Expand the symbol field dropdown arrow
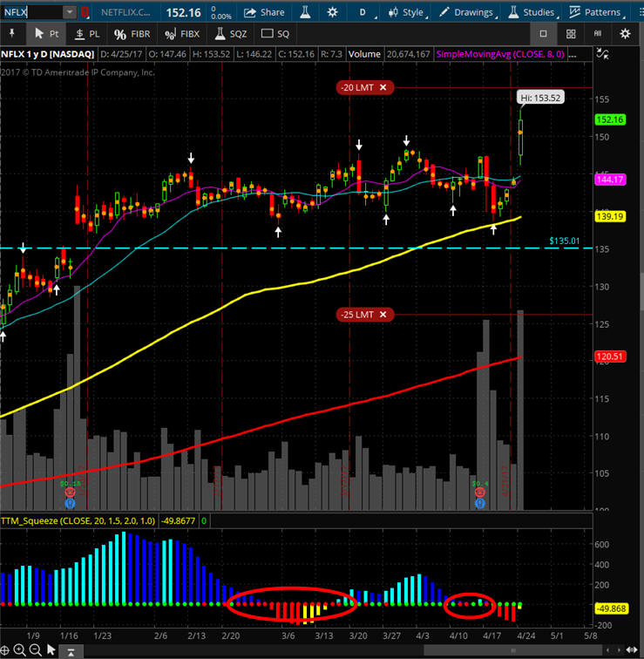 70,12
